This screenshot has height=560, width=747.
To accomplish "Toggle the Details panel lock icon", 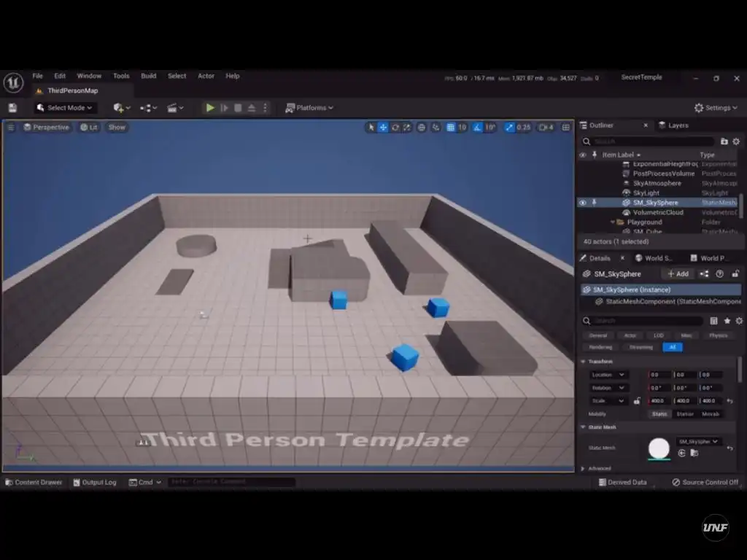I will coord(735,274).
